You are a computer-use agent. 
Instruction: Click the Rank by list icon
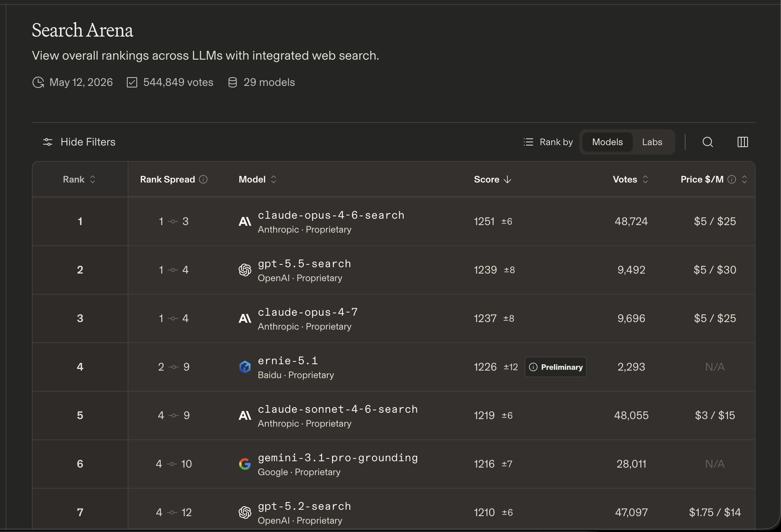coord(528,142)
